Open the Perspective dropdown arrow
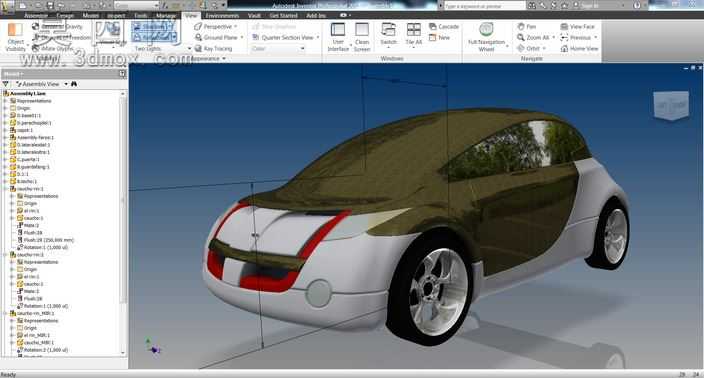The height and width of the screenshot is (378, 704). 235,26
